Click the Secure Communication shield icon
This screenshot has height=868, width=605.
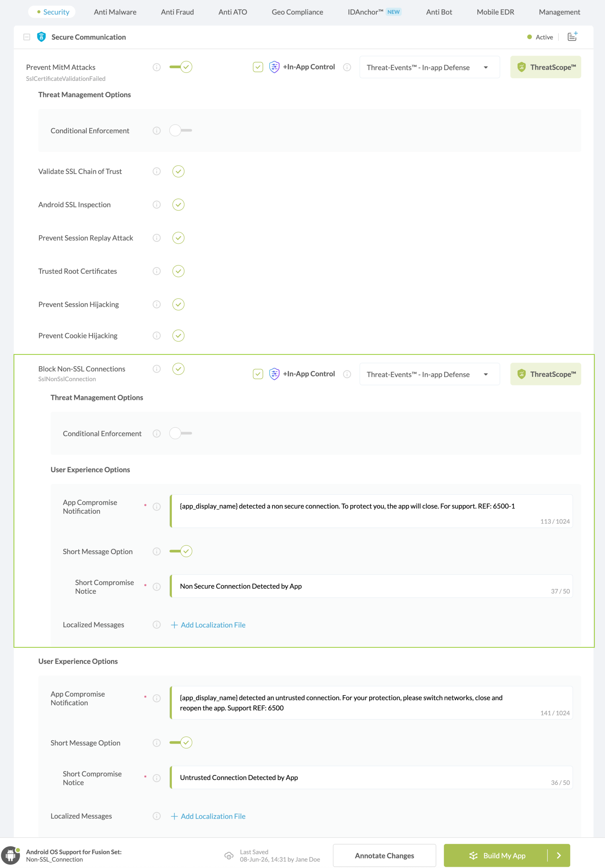click(42, 37)
